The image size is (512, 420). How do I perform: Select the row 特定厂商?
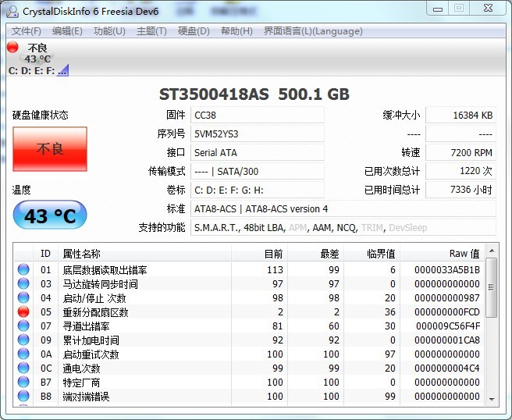(250, 382)
